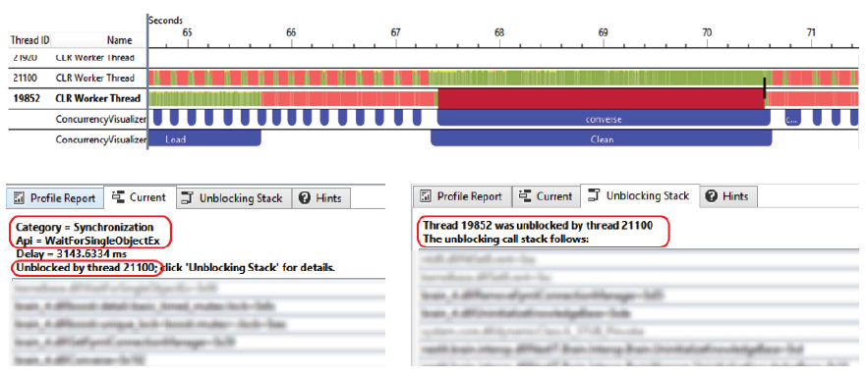
Task: Click the 'Clean' marker span
Action: (x=602, y=139)
